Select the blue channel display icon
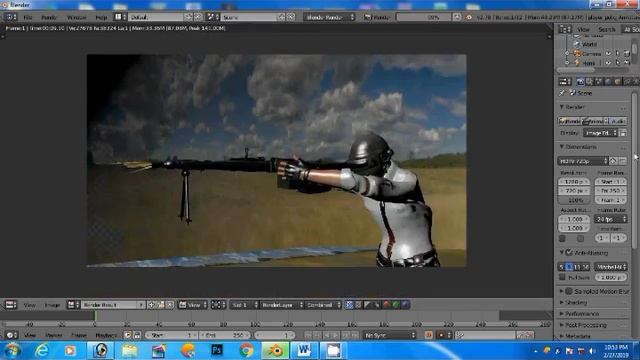The image size is (640, 360). pos(405,304)
